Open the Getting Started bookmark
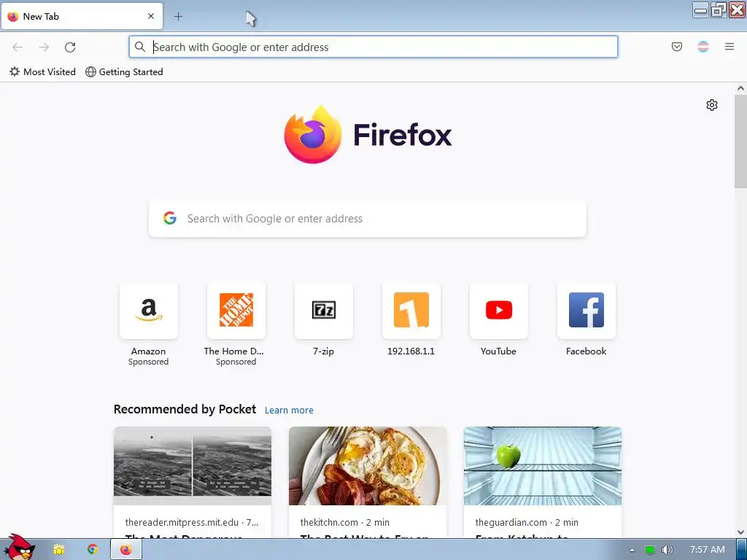Viewport: 747px width, 560px height. [124, 72]
